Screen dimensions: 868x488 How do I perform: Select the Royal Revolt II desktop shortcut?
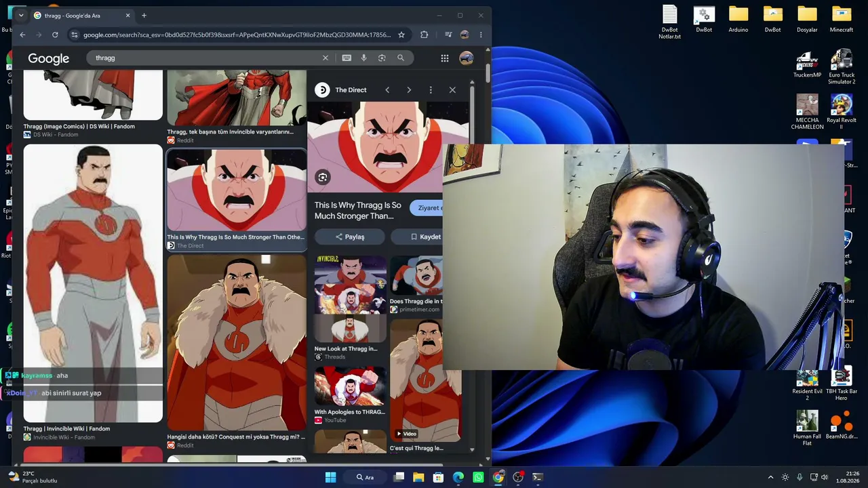tap(842, 112)
